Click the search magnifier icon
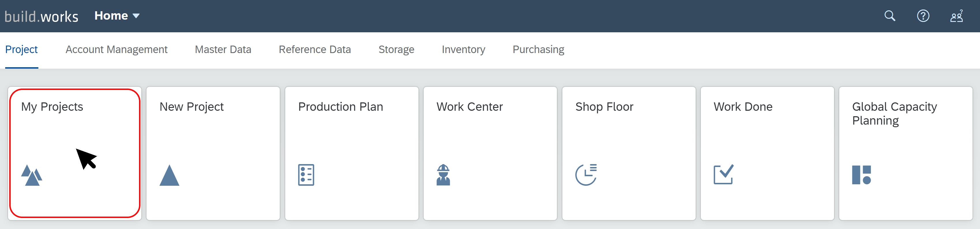 [889, 16]
